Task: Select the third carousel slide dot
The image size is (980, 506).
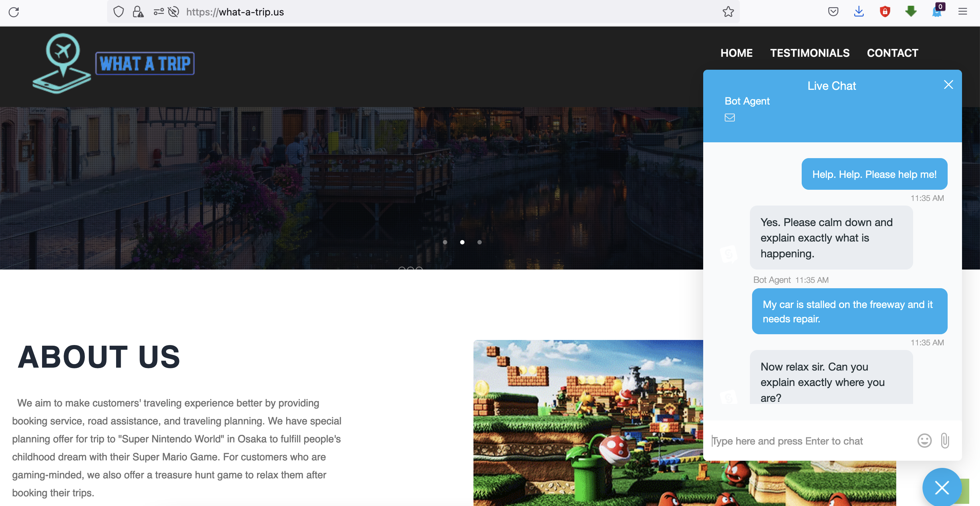Action: tap(479, 242)
